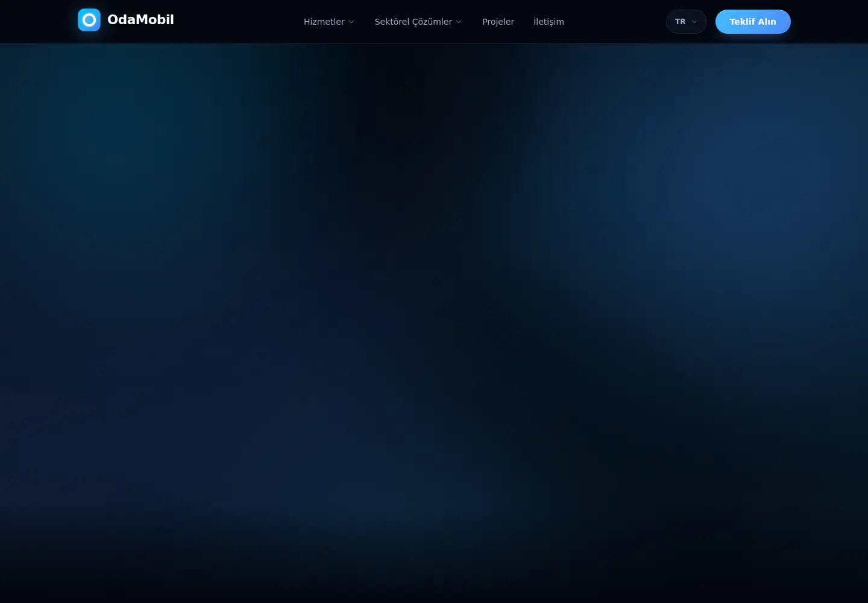Open the OdaMobil brand name link
The width and height of the screenshot is (868, 603).
pyautogui.click(x=140, y=20)
